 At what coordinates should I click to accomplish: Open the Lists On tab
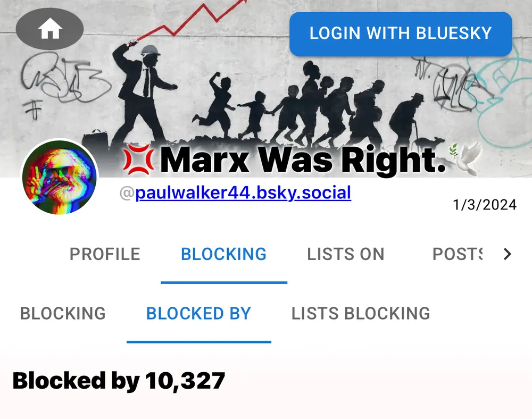pos(346,254)
